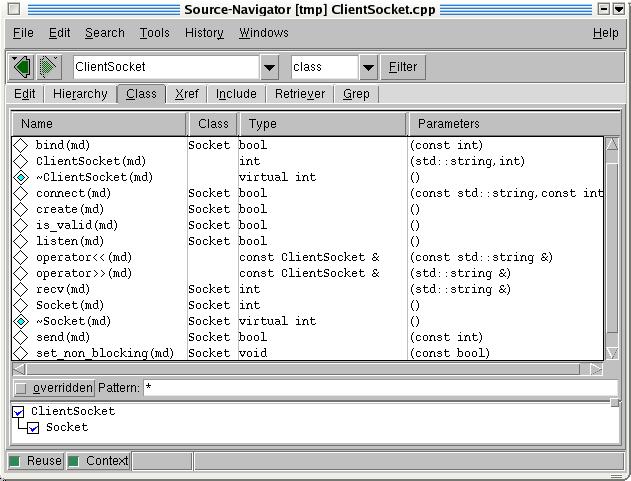The image size is (631, 481).
Task: Sort list by the Name column header
Action: [99, 124]
